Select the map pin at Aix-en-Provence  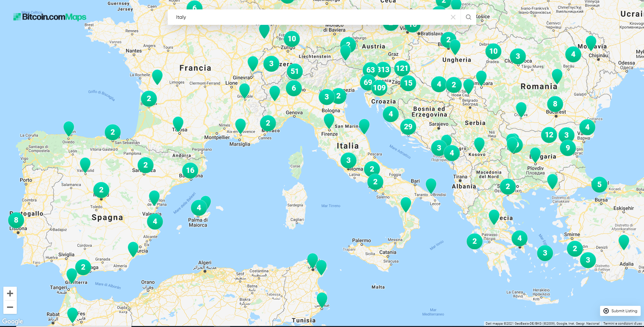point(240,126)
